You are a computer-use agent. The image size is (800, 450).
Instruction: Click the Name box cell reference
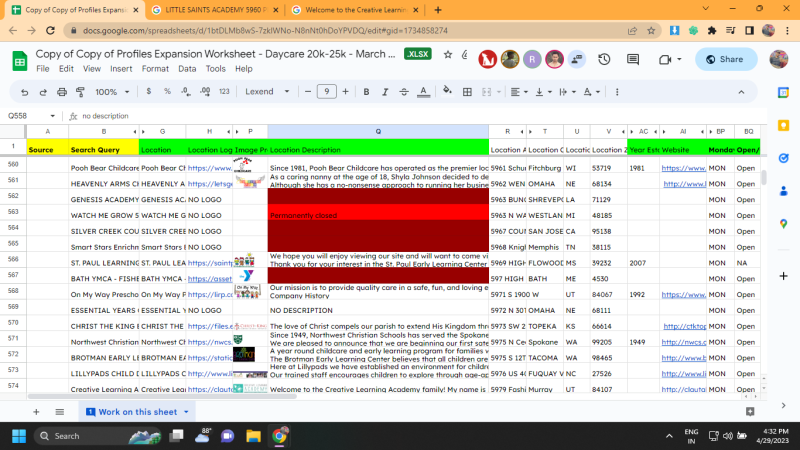tap(31, 116)
